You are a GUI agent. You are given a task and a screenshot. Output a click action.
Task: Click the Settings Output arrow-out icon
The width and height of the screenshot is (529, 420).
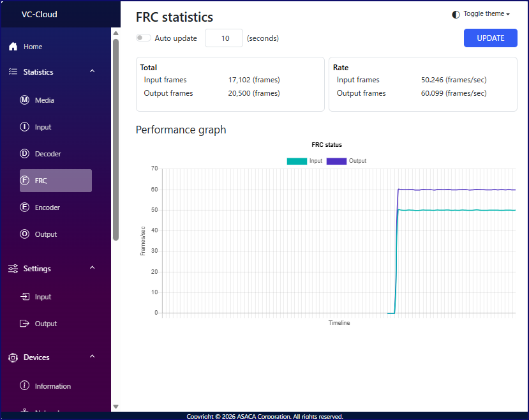coord(25,324)
